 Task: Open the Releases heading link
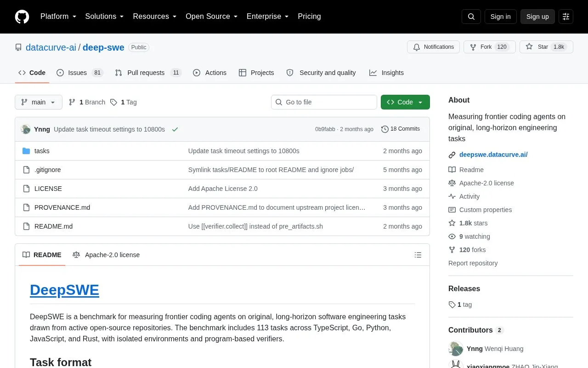click(464, 289)
